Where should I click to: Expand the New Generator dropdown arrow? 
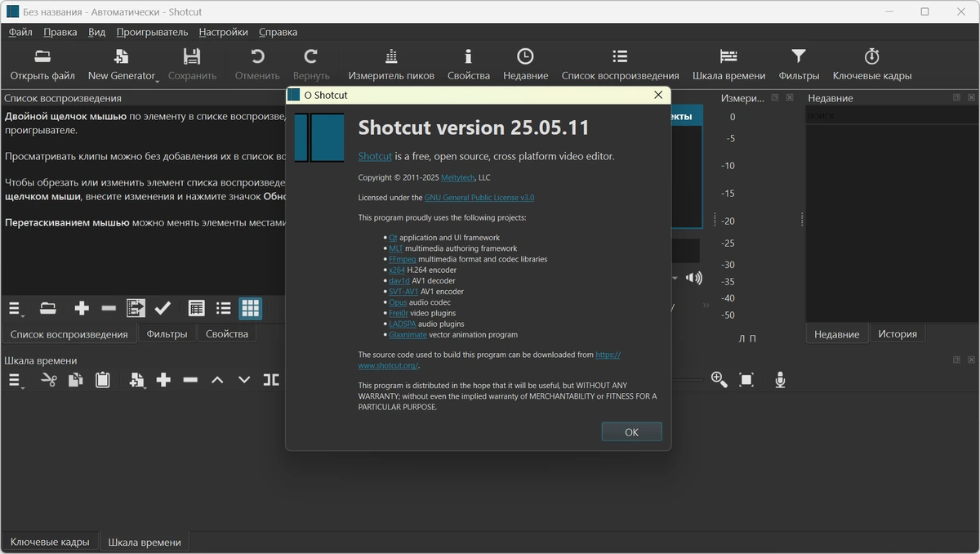(x=157, y=81)
